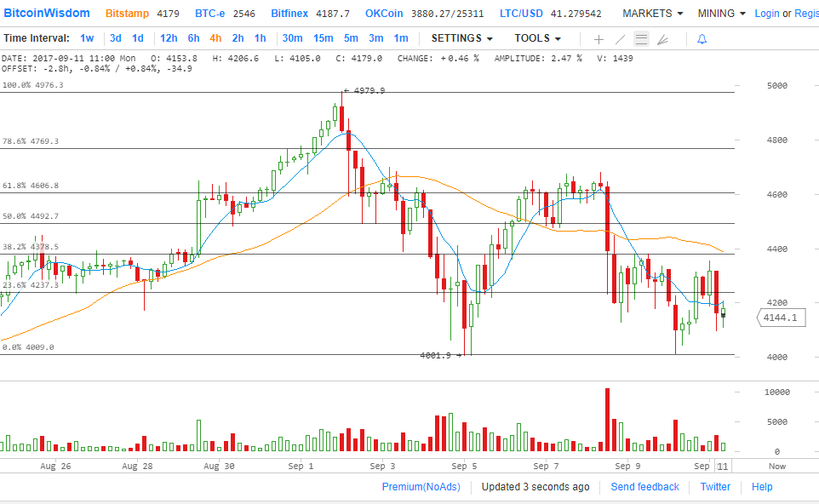Screen dimensions: 819x504
Task: Click the price alert bell icon
Action: click(x=702, y=39)
